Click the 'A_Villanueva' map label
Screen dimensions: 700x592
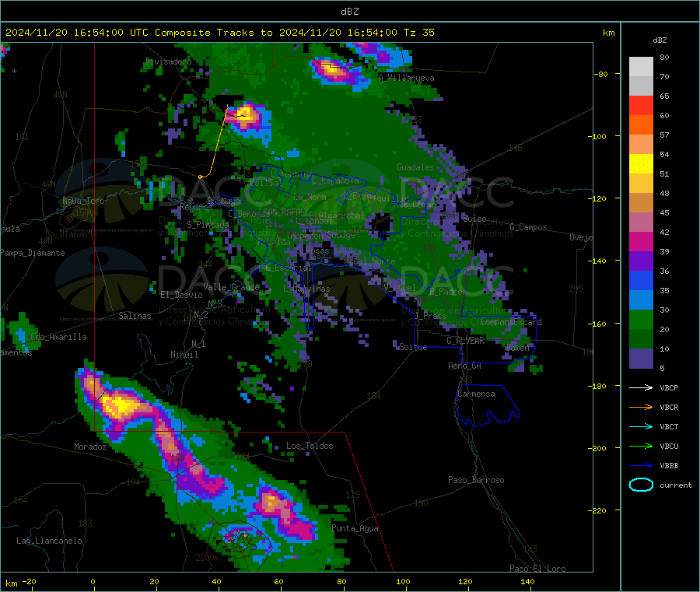(406, 78)
